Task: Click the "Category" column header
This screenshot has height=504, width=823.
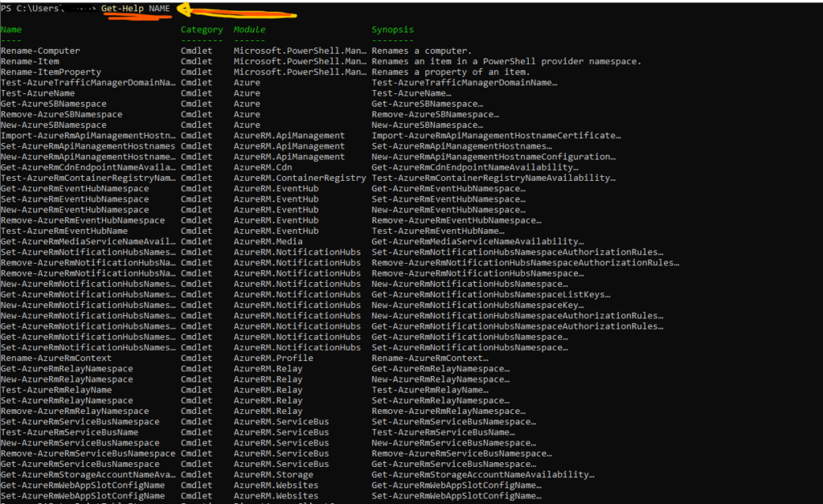Action: tap(202, 30)
